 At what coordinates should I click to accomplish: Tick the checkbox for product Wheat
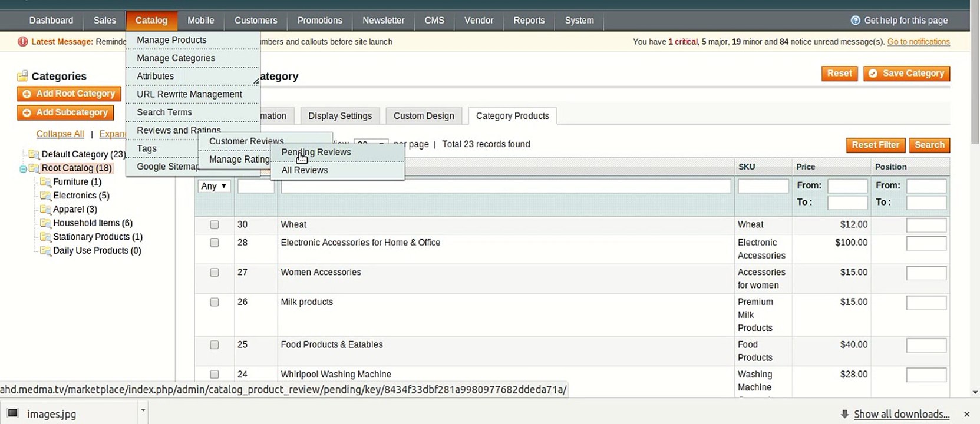click(x=215, y=225)
